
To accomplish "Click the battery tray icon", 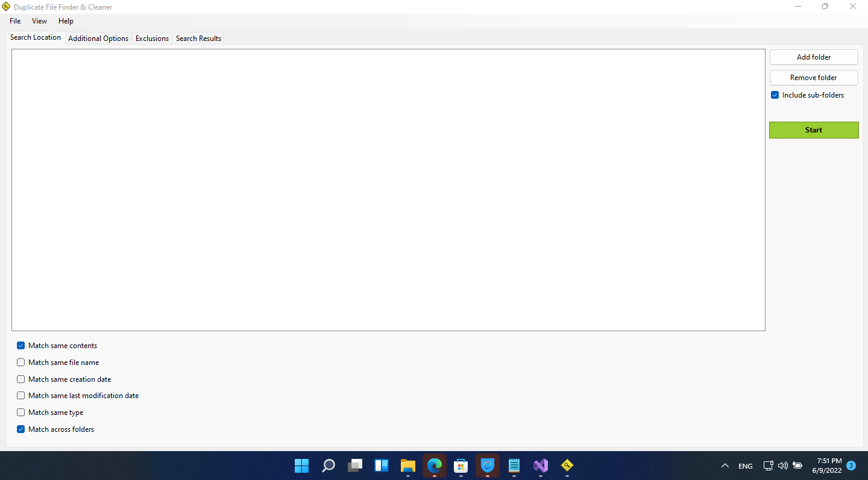I will pos(797,466).
